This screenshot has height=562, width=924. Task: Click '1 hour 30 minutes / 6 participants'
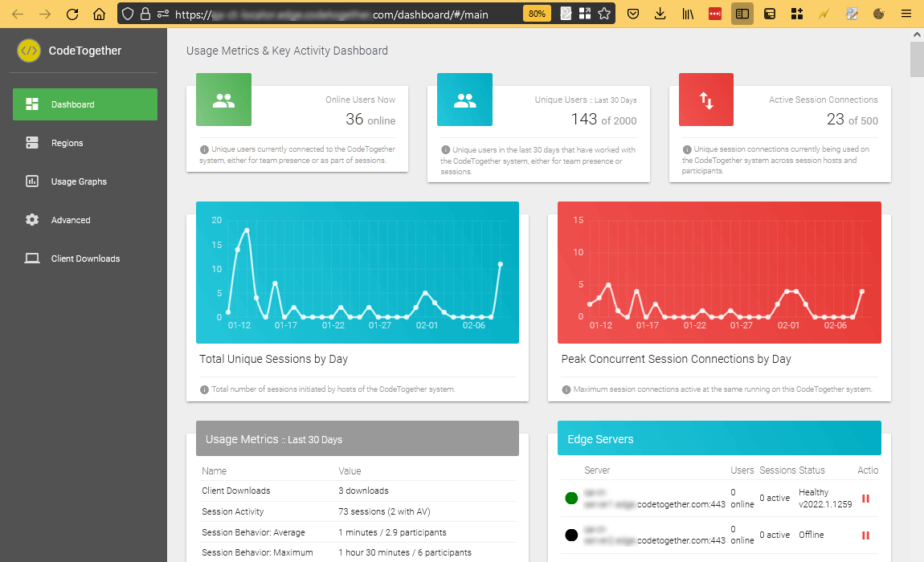405,552
